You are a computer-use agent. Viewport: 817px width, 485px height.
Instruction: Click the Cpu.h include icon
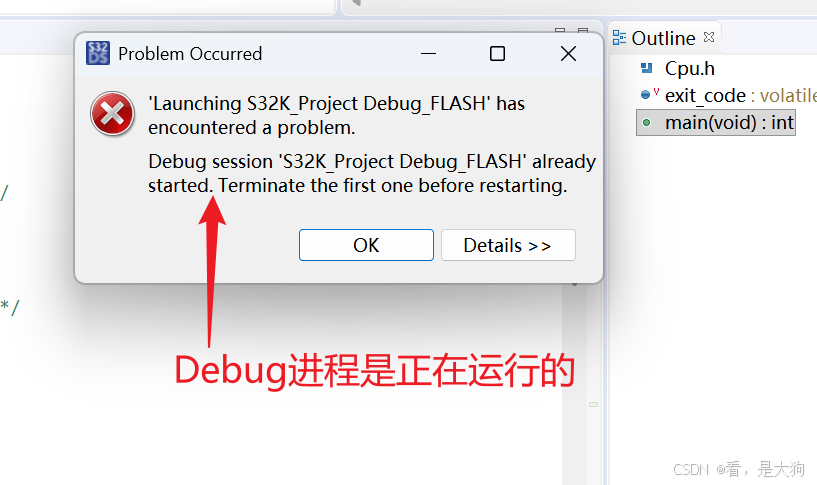[x=647, y=68]
